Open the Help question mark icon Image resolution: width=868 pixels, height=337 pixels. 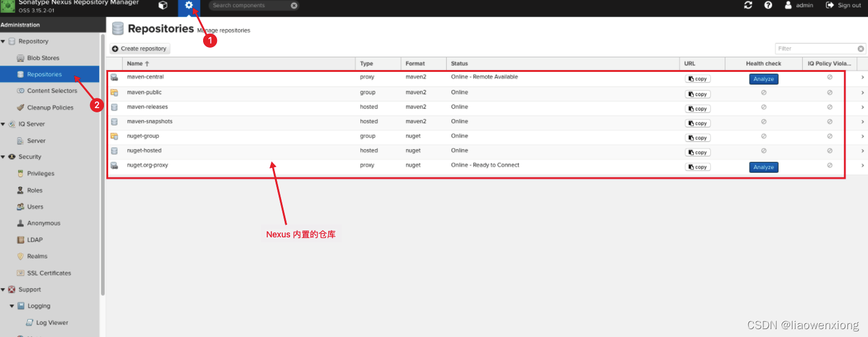(x=768, y=5)
